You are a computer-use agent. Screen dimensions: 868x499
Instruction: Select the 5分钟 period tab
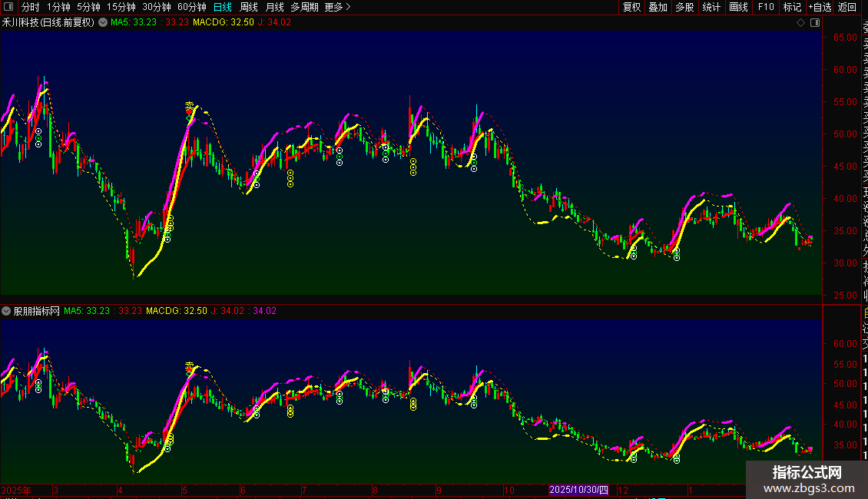coord(88,7)
